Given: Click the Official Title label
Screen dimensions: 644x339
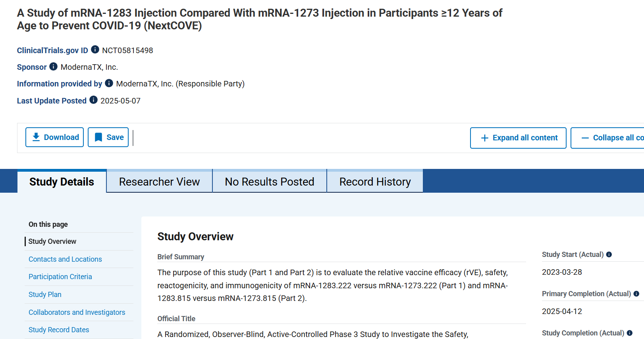Looking at the screenshot, I should pos(176,319).
